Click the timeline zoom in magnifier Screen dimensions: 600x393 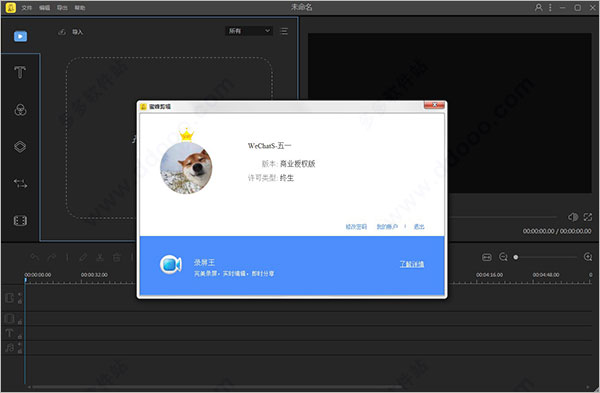[588, 257]
